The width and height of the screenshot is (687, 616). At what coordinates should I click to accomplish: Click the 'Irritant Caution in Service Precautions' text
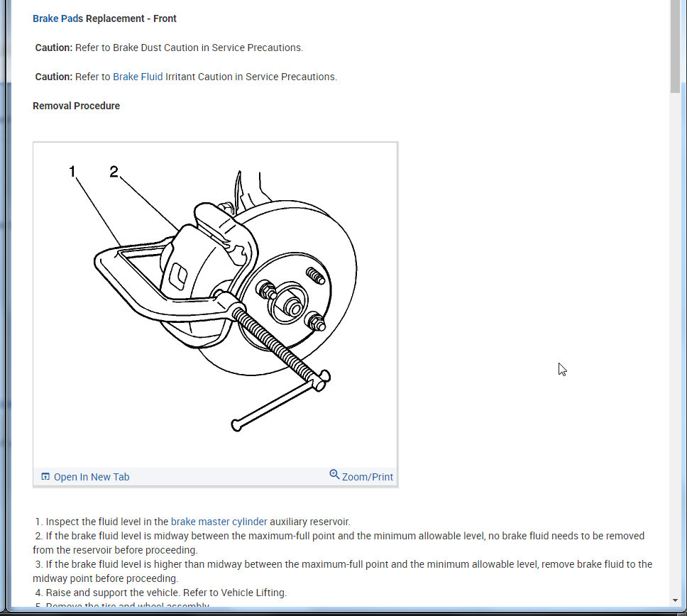251,77
